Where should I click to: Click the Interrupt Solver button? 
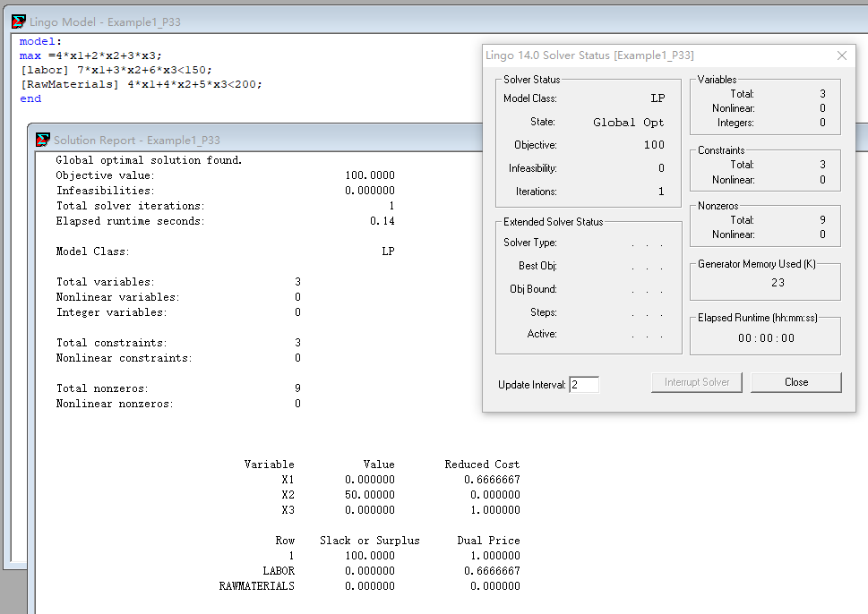click(697, 382)
